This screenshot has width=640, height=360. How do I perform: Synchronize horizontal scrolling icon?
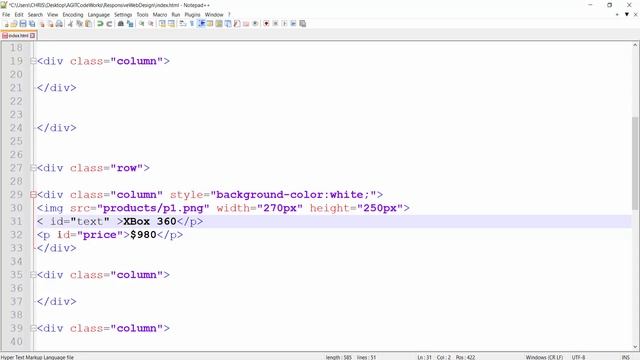[171, 24]
